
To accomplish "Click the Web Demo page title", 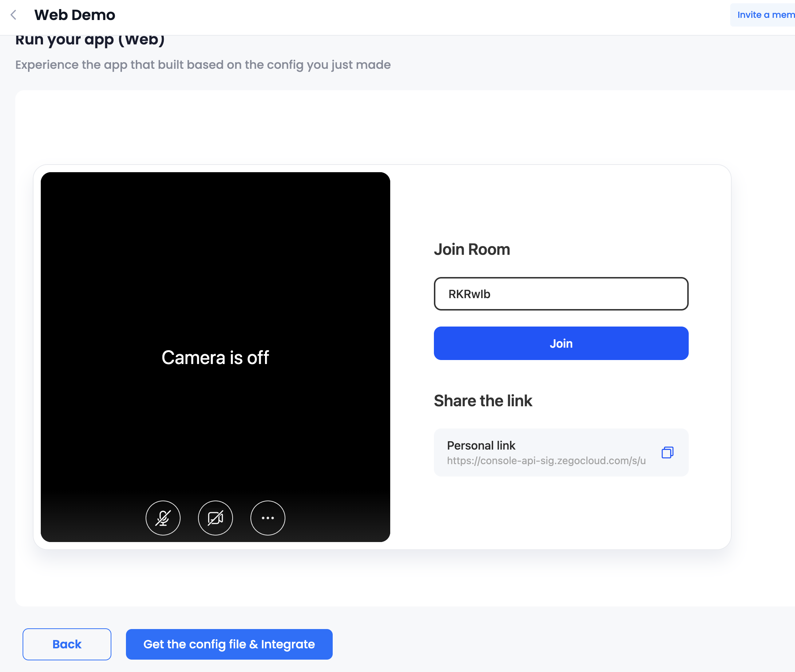I will pyautogui.click(x=75, y=15).
